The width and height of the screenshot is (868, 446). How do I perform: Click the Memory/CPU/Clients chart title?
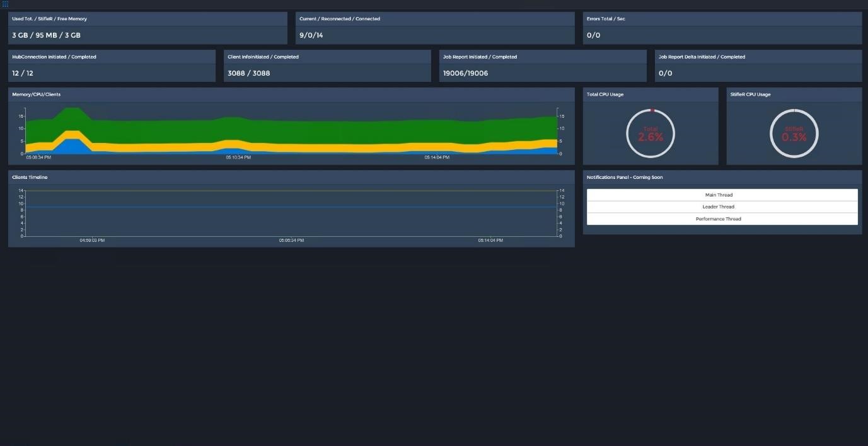(x=36, y=94)
